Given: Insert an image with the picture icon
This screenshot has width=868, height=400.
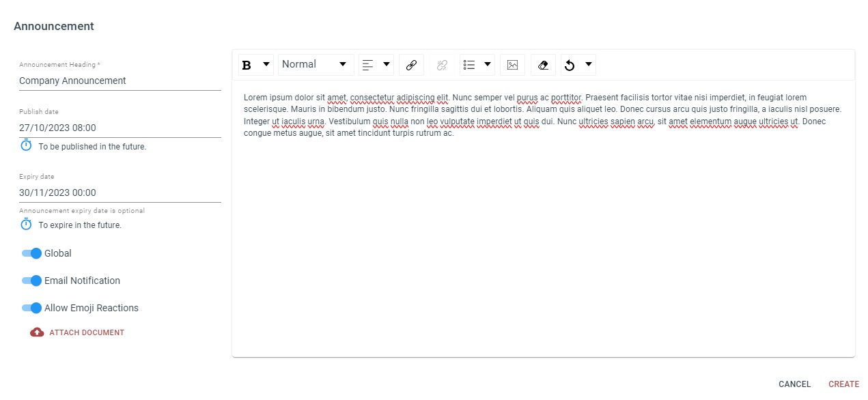Looking at the screenshot, I should 513,65.
